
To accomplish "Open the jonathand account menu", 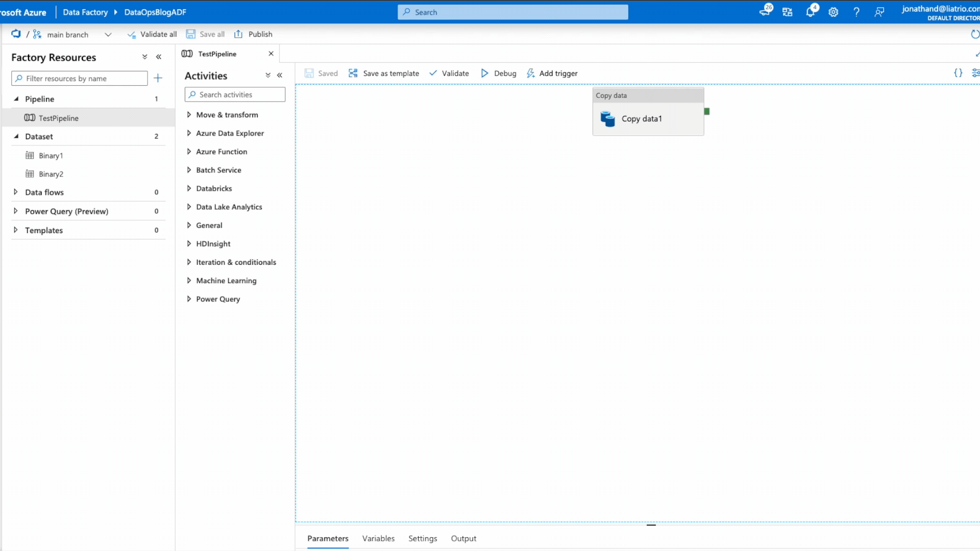I will click(940, 12).
